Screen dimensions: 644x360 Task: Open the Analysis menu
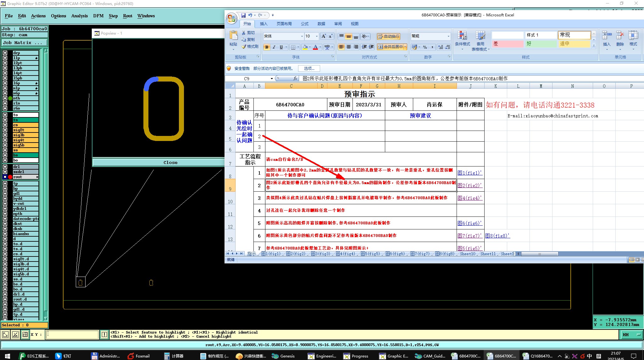(79, 16)
